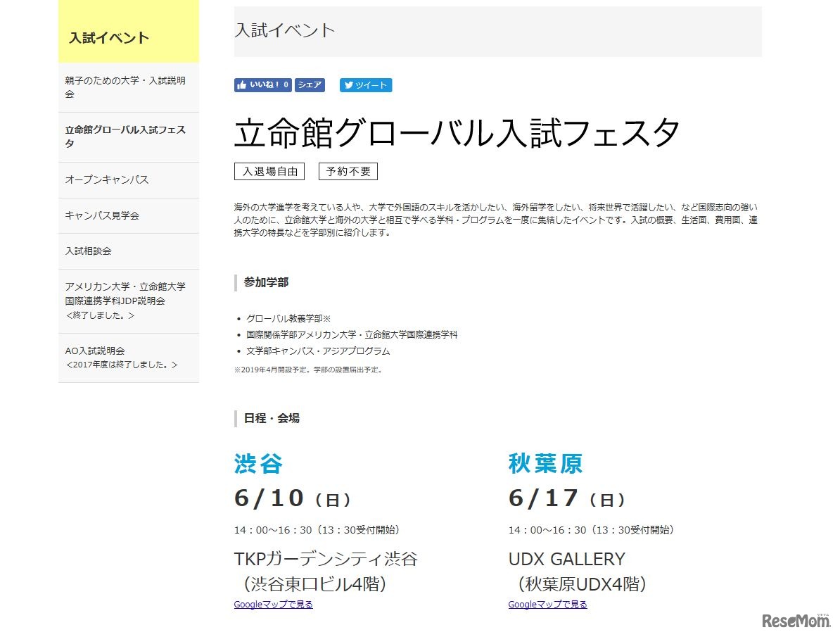
Task: Open キャンパス見学会 sidebar item
Action: [129, 215]
